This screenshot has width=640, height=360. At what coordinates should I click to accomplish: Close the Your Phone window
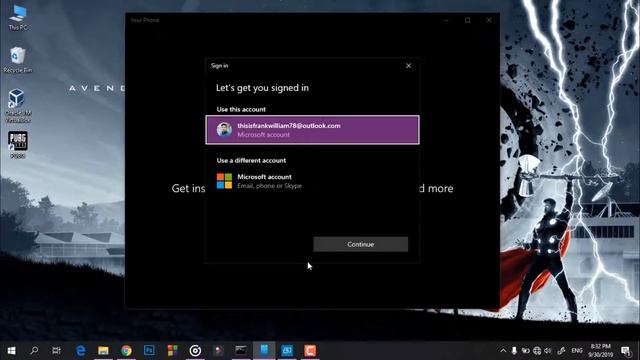[489, 20]
